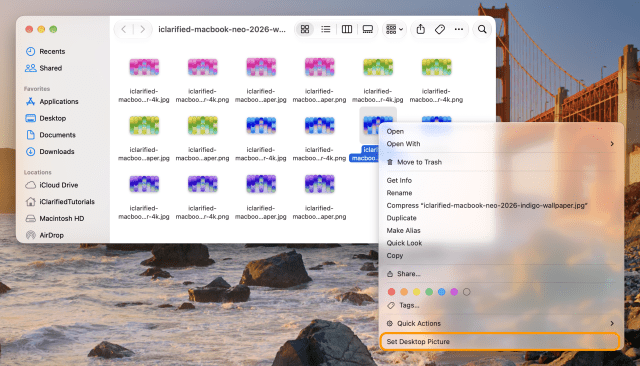The height and width of the screenshot is (366, 640).
Task: Select green wallpaper aper.png thumbnail
Action: pos(202,125)
